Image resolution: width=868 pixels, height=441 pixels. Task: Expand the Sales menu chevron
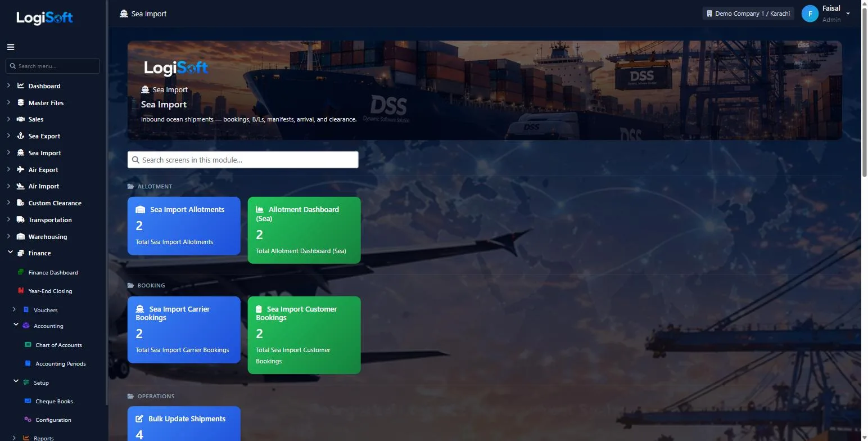[8, 119]
